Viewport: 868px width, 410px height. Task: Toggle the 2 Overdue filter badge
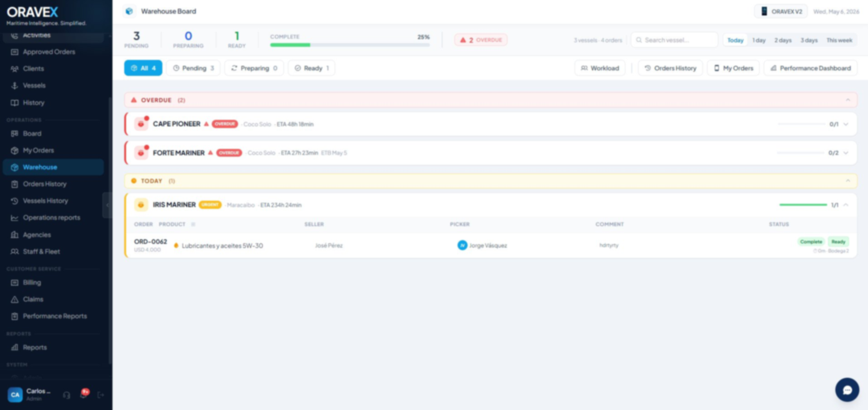point(481,40)
